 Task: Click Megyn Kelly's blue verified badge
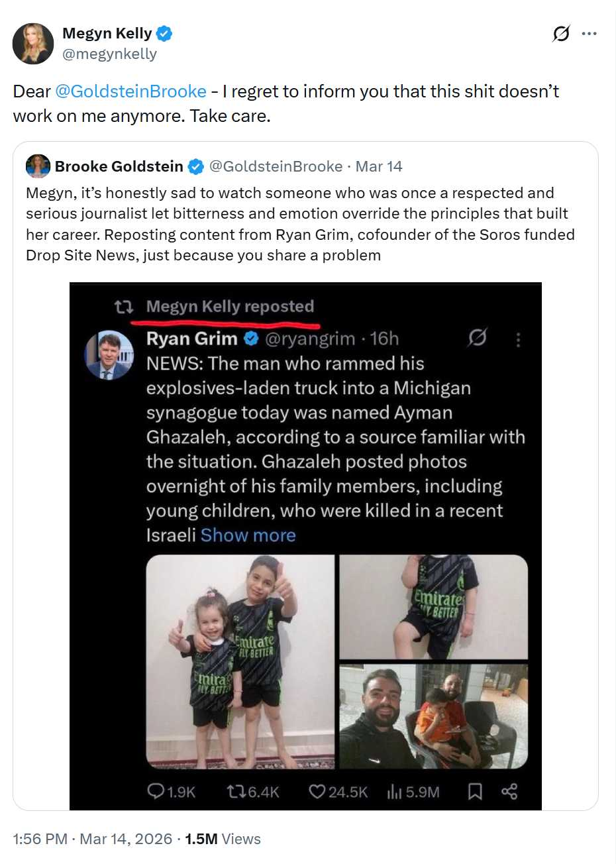pyautogui.click(x=164, y=33)
